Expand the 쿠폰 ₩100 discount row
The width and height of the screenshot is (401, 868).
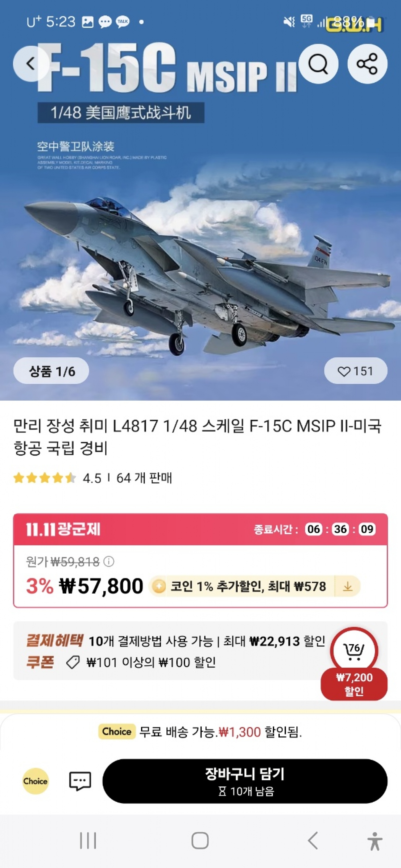(121, 662)
